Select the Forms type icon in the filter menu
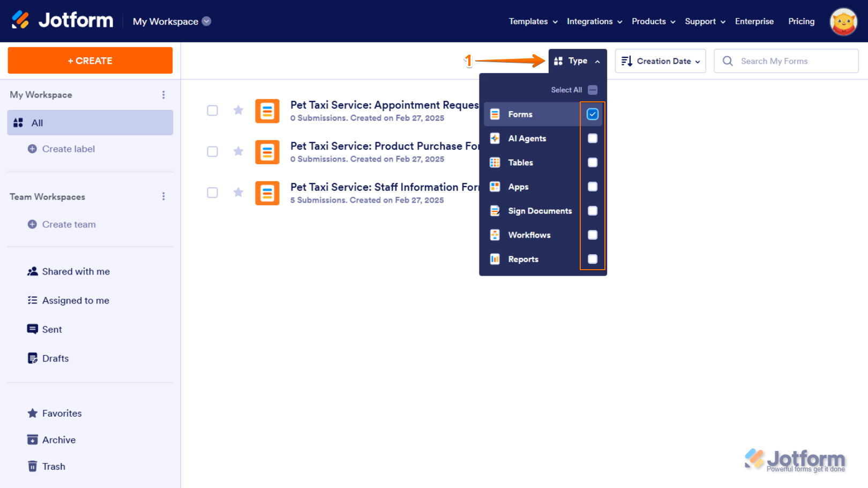 495,114
